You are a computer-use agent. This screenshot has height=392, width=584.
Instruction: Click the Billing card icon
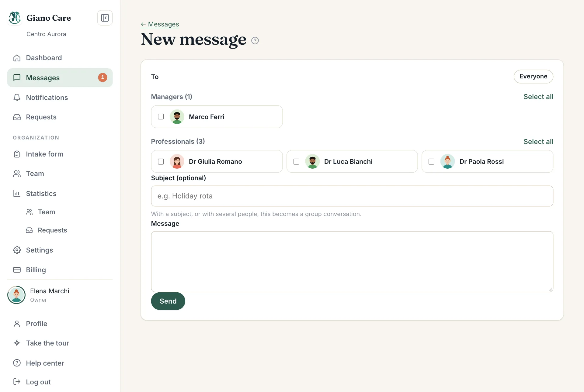17,270
